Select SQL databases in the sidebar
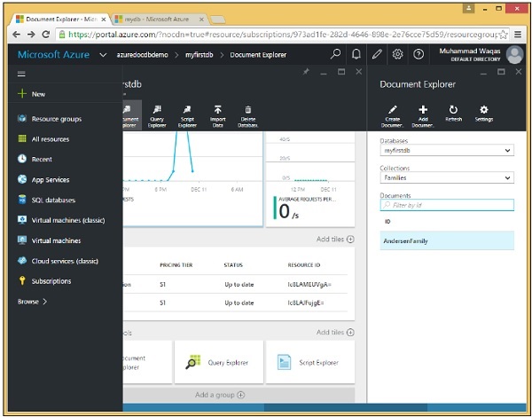This screenshot has width=532, height=417. pyautogui.click(x=53, y=200)
